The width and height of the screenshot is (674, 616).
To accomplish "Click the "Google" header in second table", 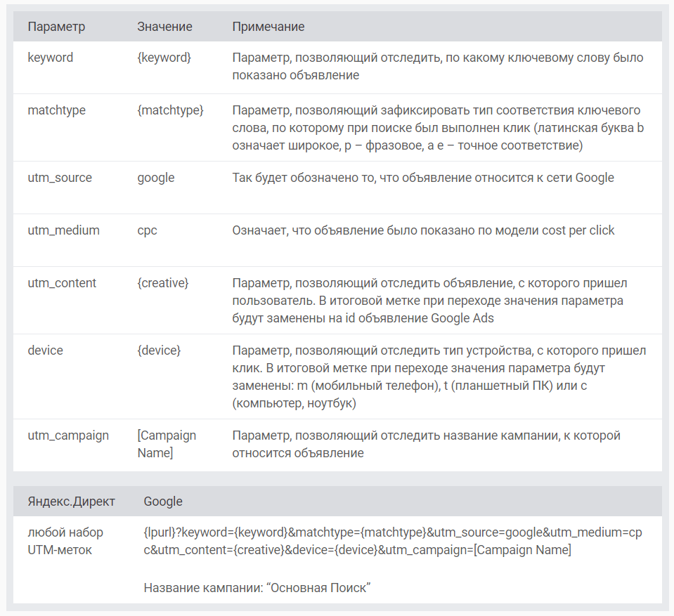I will click(163, 502).
